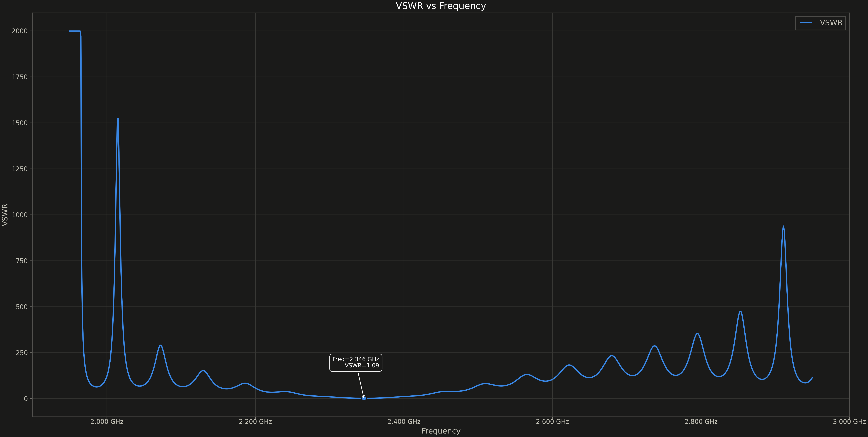
Task: Click the "Frequency" x-axis label
Action: 441,431
